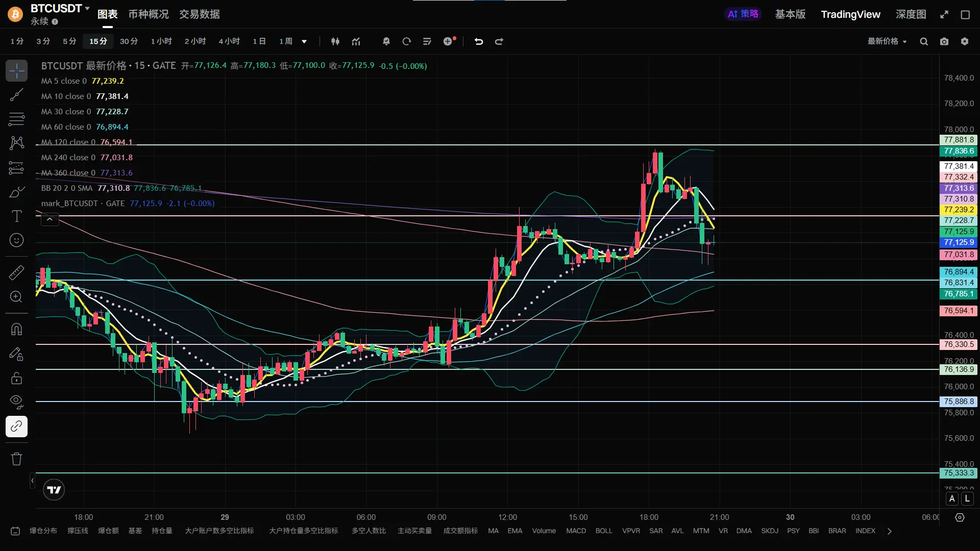Viewport: 980px width, 551px height.
Task: Collapse the indicator legend chevron
Action: pos(50,219)
